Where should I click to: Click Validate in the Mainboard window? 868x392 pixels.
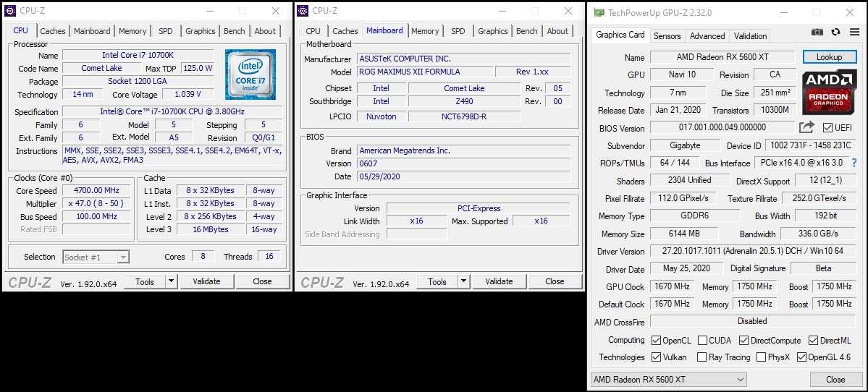pyautogui.click(x=499, y=281)
